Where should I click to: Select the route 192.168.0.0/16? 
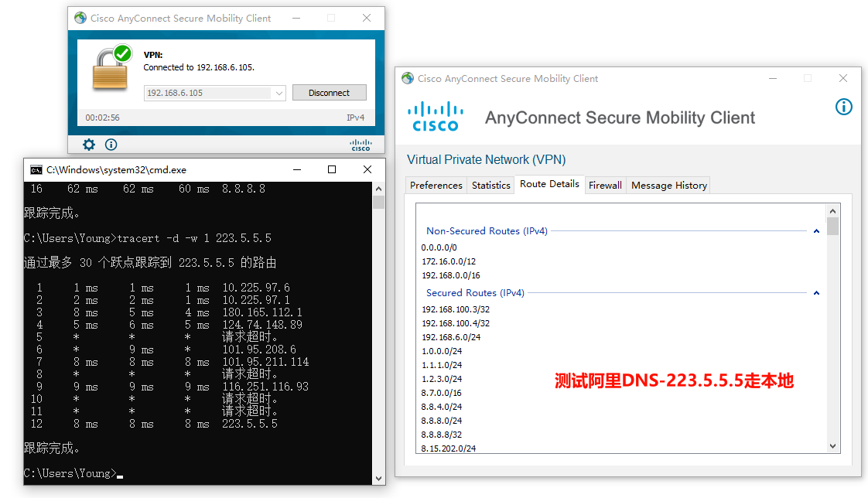(450, 275)
